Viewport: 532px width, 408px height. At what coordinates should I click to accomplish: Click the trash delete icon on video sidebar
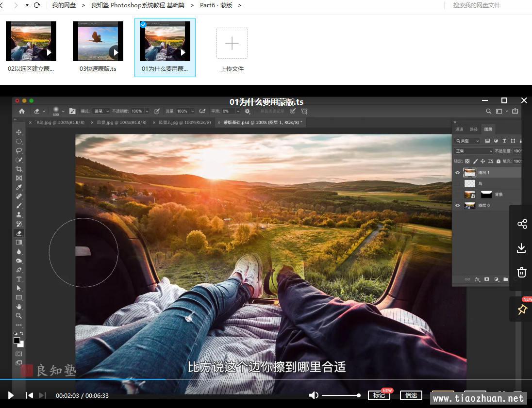coord(521,272)
